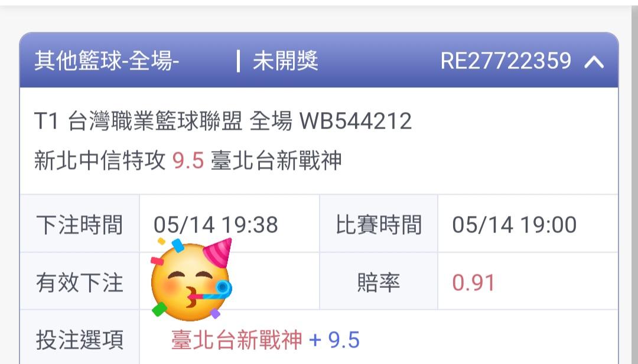Click the 有效下注 label cell
Image resolution: width=638 pixels, height=364 pixels.
click(80, 281)
